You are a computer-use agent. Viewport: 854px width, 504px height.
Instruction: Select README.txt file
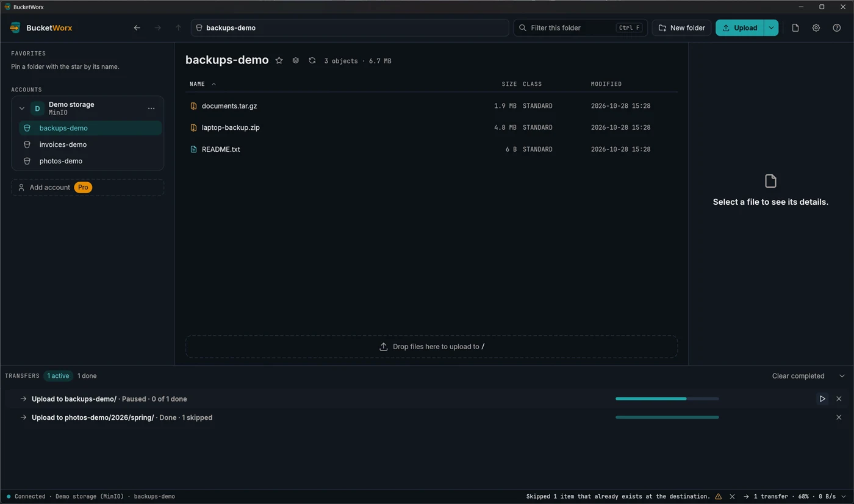tap(431, 149)
